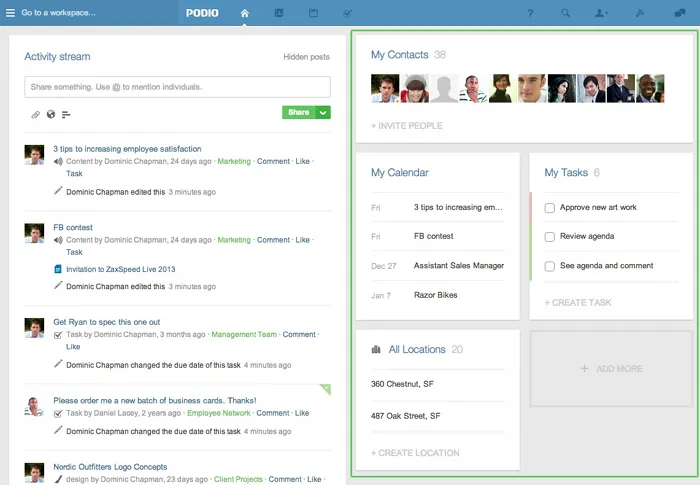The image size is (700, 485).
Task: Tick the See agenda and comment checkbox
Action: [x=550, y=266]
